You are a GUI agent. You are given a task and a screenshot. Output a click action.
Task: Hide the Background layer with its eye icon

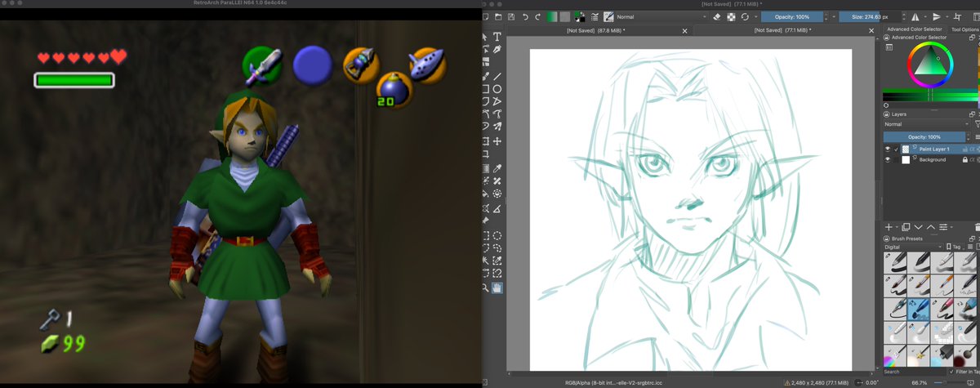click(x=888, y=160)
